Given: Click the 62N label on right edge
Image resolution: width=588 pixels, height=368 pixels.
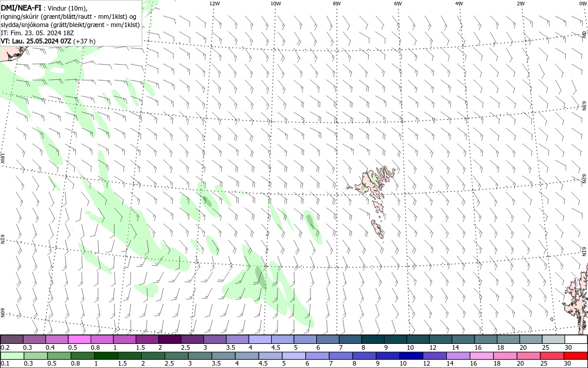Looking at the screenshot, I should (584, 178).
